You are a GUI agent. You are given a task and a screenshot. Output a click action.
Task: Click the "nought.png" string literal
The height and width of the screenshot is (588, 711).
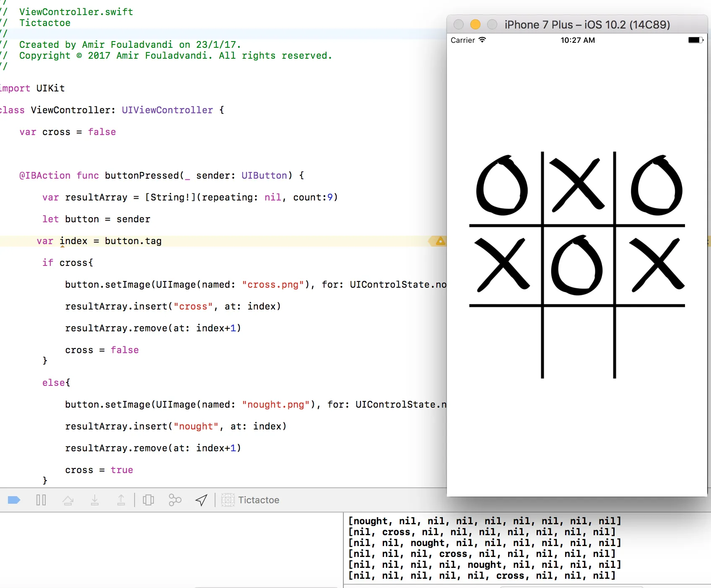(x=276, y=404)
